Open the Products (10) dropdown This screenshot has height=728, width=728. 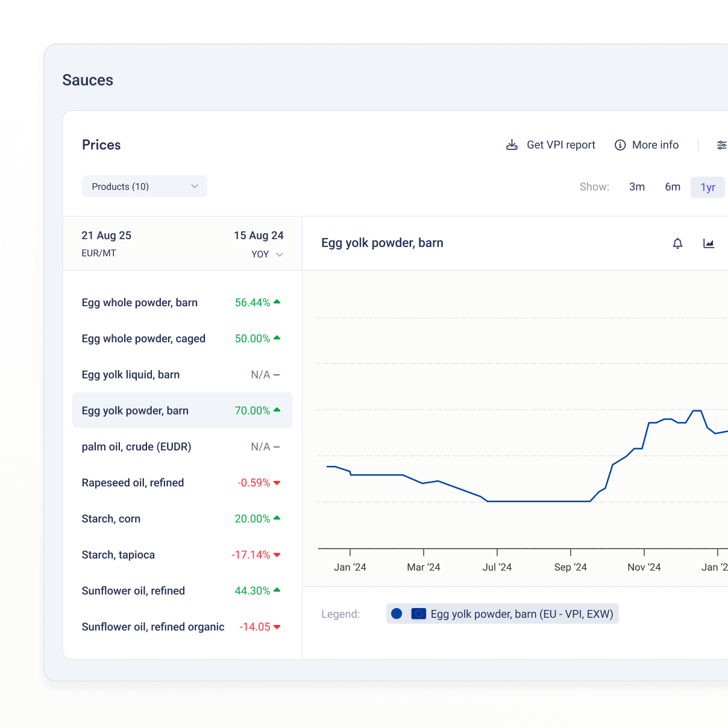[145, 186]
